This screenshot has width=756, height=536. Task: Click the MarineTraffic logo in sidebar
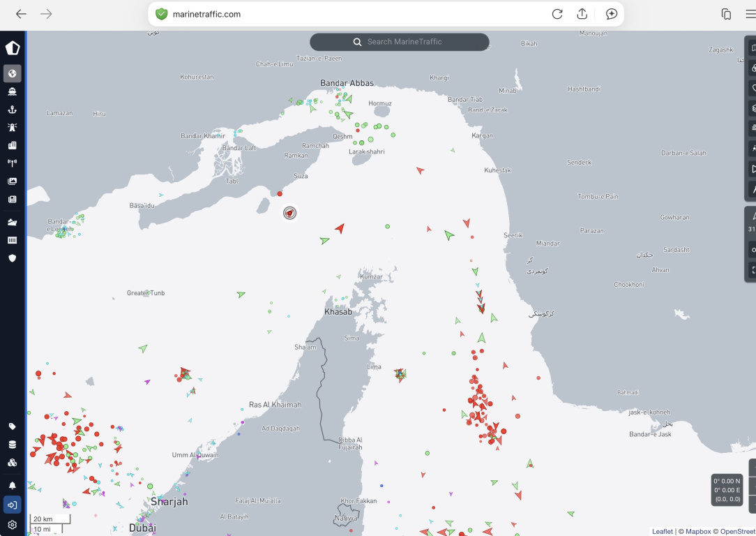(x=13, y=47)
